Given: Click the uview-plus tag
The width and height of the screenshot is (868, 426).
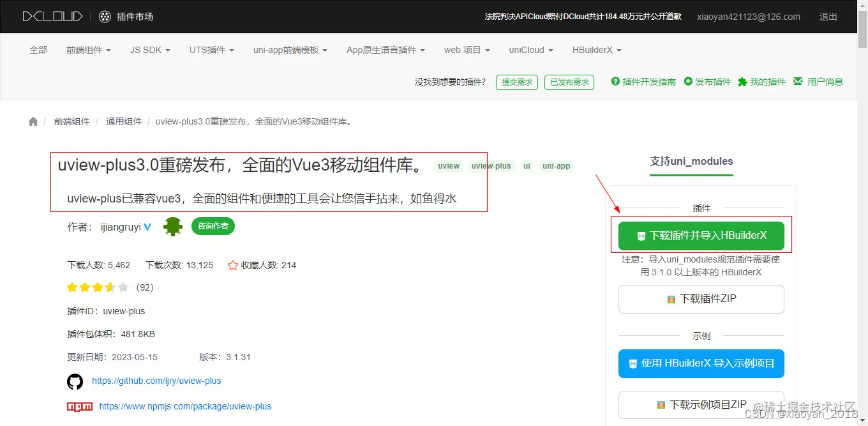Looking at the screenshot, I should point(491,166).
